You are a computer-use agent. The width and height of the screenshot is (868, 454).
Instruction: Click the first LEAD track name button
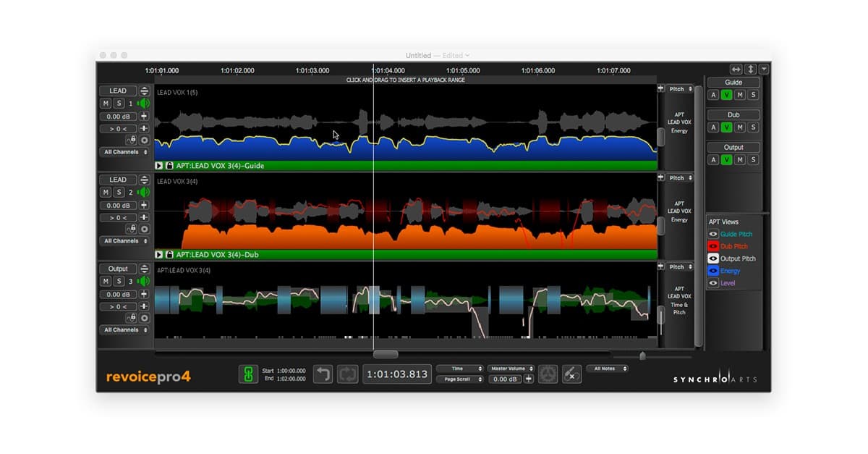(118, 91)
